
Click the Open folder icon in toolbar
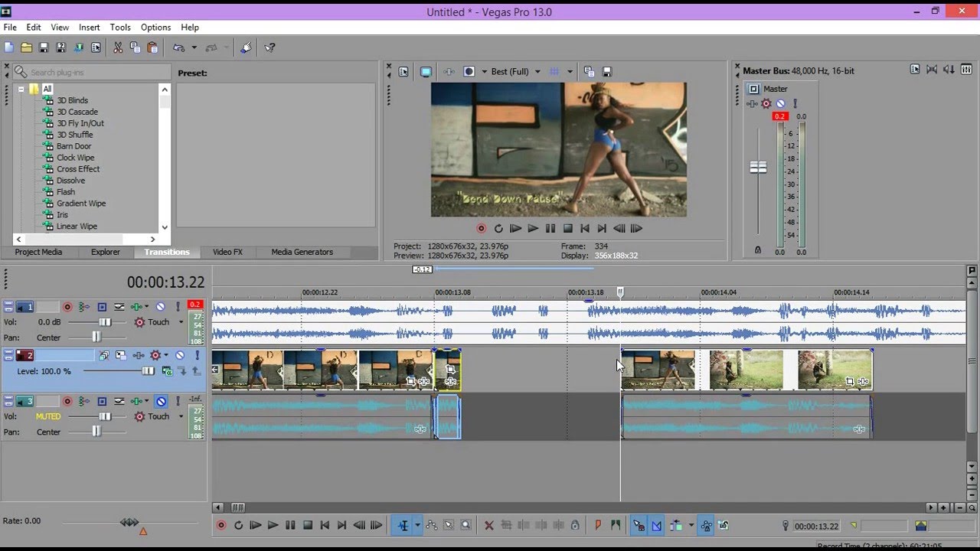click(27, 47)
